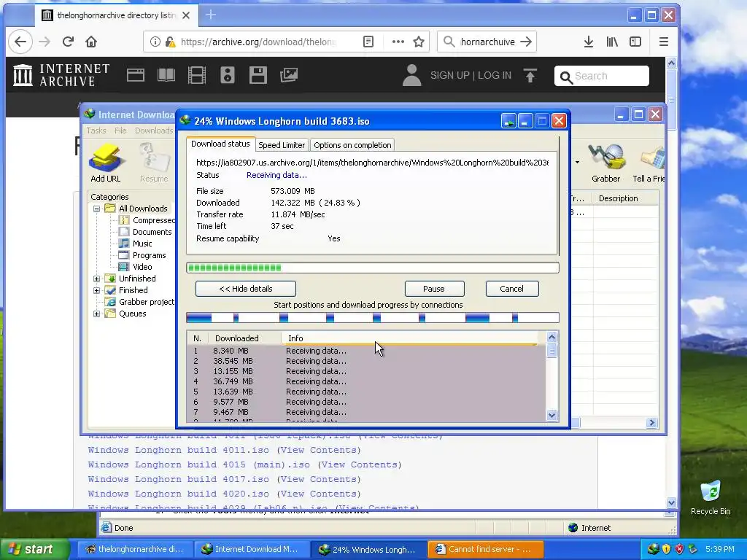Image resolution: width=747 pixels, height=560 pixels.
Task: Click LOG IN link on Internet Archive
Action: click(495, 75)
